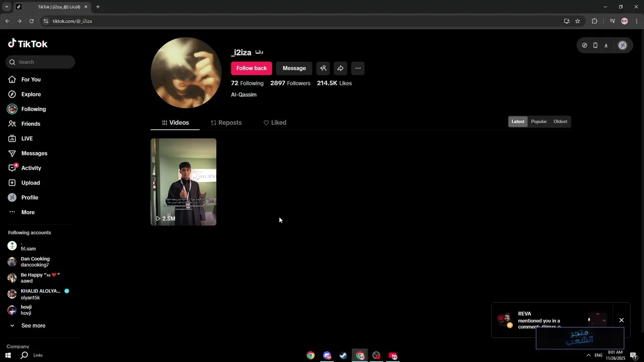Click the address bar URL tiktok.com/@_i2iza
The width and height of the screenshot is (644, 362).
[x=72, y=21]
